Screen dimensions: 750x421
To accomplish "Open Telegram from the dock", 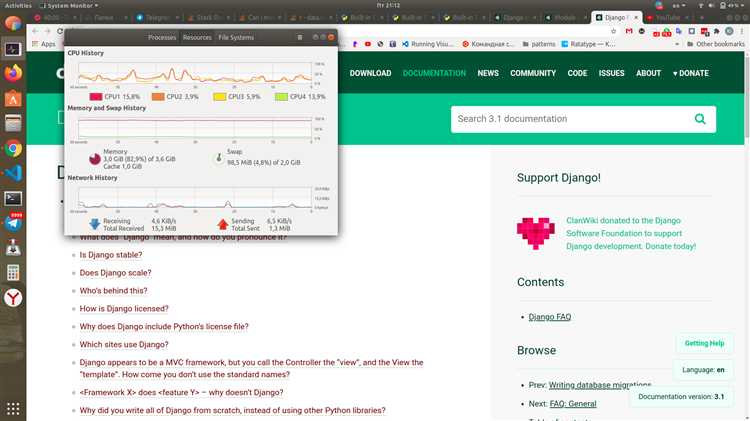I will 13,223.
